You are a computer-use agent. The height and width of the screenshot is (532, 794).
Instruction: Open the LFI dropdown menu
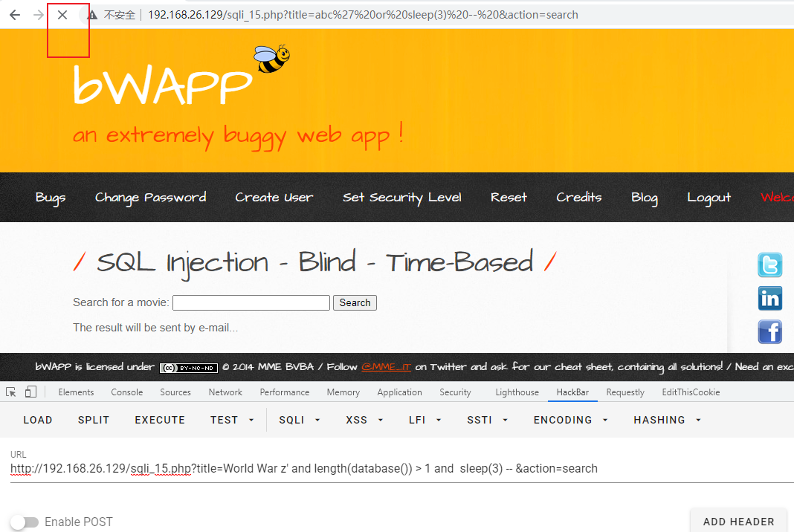pyautogui.click(x=425, y=420)
